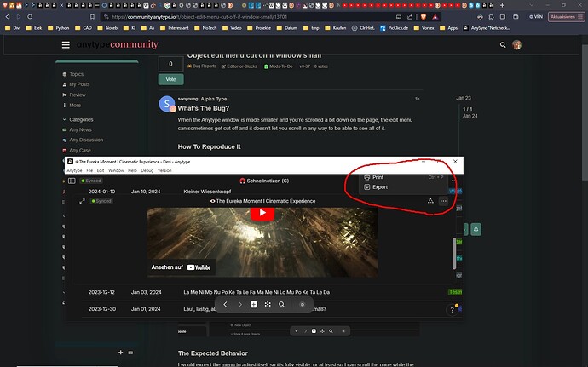Click the YouTube play button thumbnail
The width and height of the screenshot is (588, 367).
click(262, 213)
